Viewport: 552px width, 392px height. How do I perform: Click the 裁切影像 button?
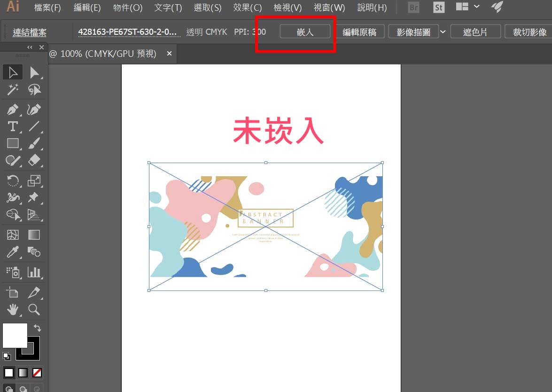click(529, 32)
